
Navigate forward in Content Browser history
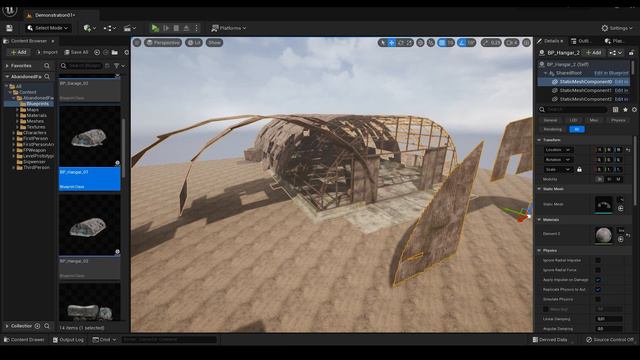click(x=106, y=52)
